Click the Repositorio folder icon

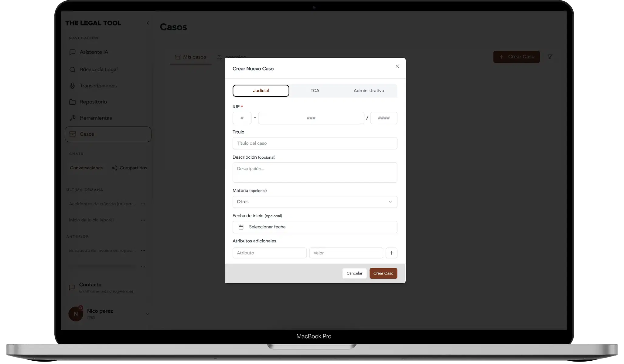coord(72,102)
